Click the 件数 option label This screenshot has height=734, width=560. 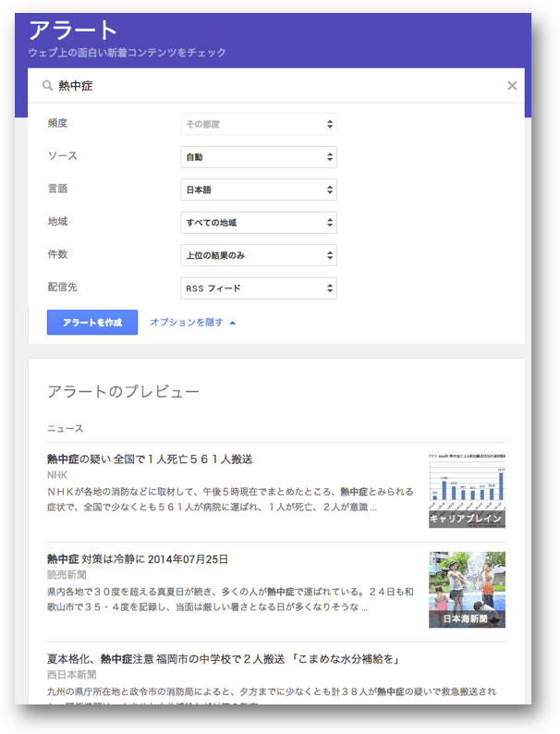pos(57,254)
